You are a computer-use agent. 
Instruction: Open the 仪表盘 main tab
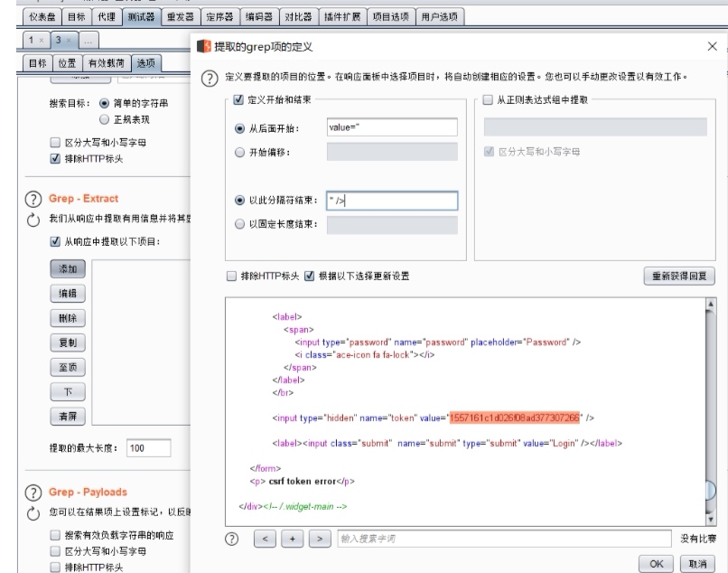click(42, 17)
